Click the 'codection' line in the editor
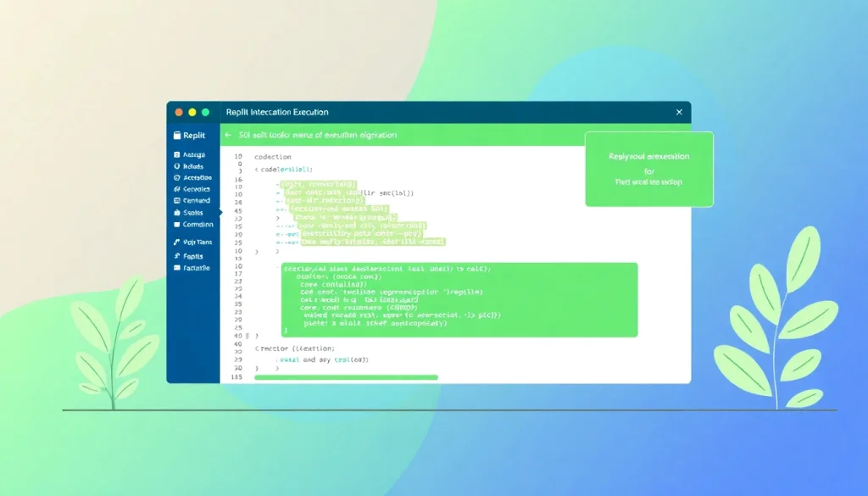Viewport: 868px width, 496px height. click(x=273, y=157)
